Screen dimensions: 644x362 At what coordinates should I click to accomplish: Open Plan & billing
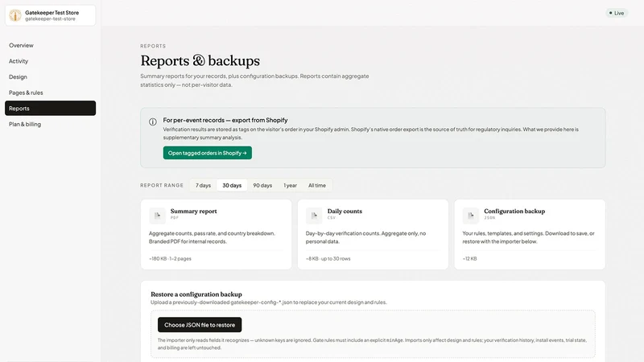pos(50,124)
